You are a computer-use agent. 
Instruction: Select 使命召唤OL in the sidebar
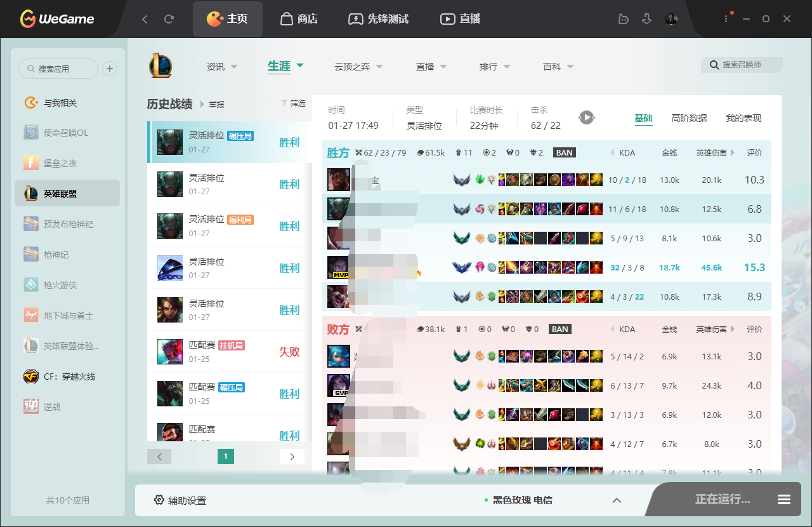67,133
